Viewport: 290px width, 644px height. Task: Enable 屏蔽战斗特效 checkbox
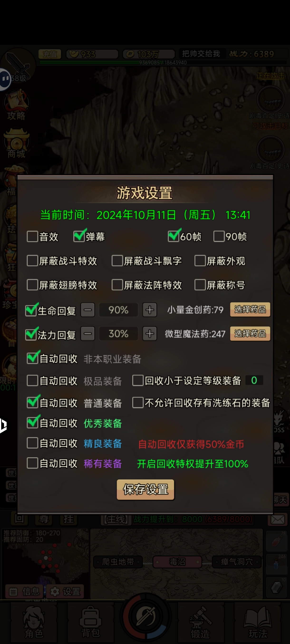point(32,260)
